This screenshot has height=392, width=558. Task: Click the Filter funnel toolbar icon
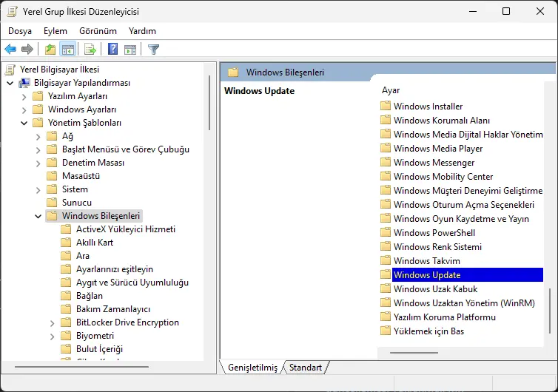[x=153, y=49]
